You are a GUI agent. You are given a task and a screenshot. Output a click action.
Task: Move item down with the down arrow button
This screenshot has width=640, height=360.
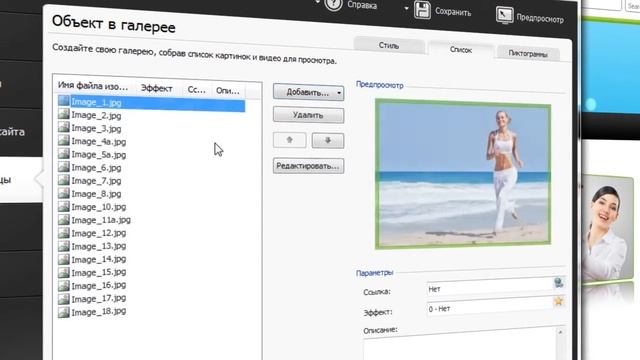(x=328, y=141)
